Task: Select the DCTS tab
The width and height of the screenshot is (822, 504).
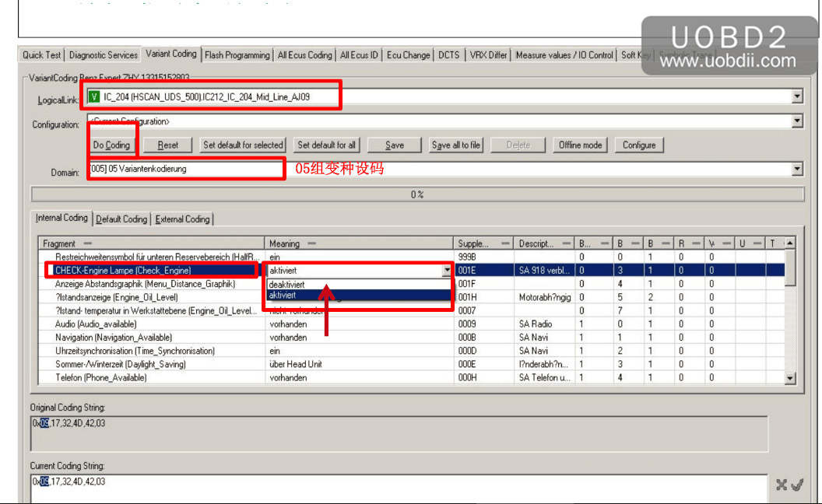Action: tap(448, 55)
